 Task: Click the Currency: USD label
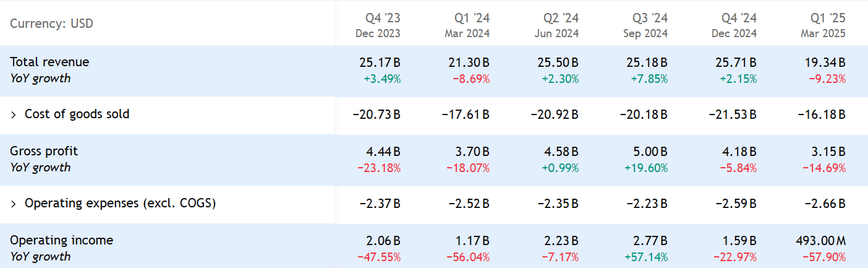coord(51,24)
